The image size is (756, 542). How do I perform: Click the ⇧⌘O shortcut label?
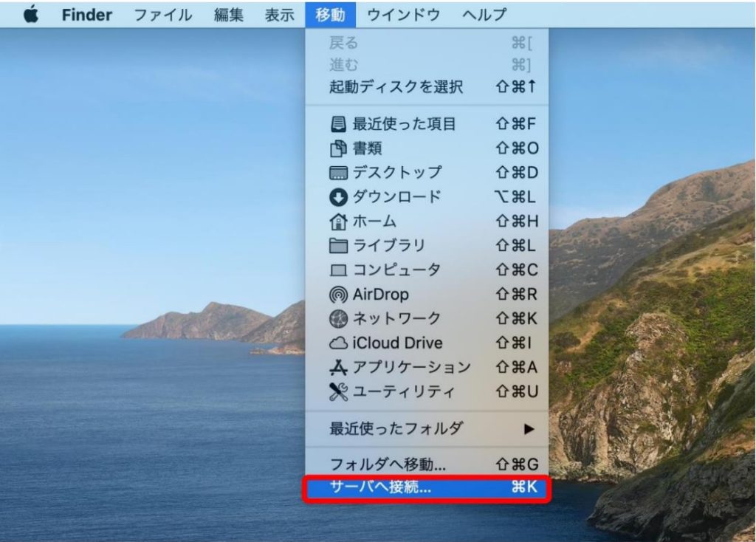tap(518, 148)
